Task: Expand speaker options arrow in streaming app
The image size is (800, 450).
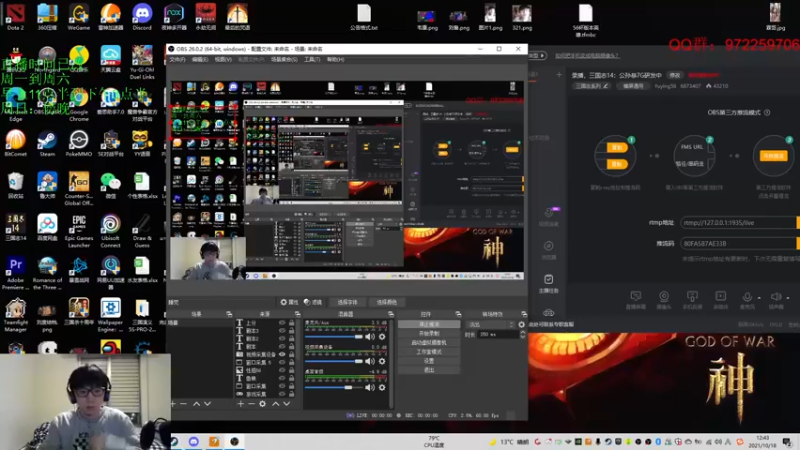Action: 788,297
